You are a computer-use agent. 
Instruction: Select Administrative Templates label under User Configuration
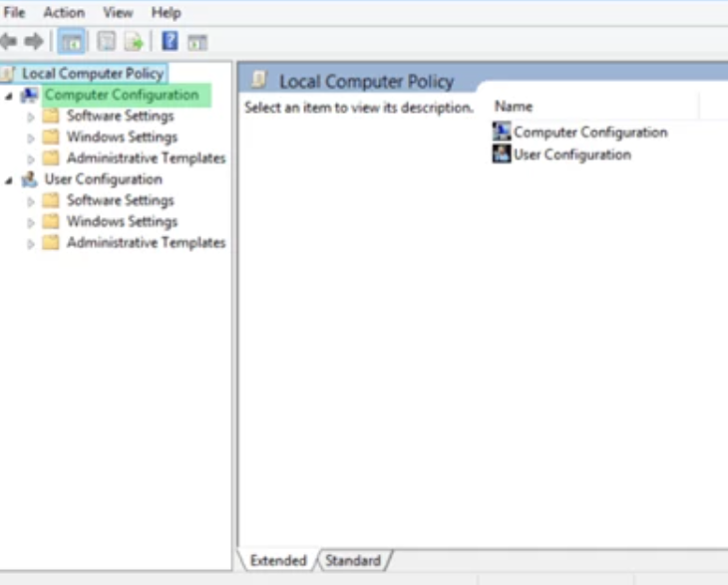[147, 242]
